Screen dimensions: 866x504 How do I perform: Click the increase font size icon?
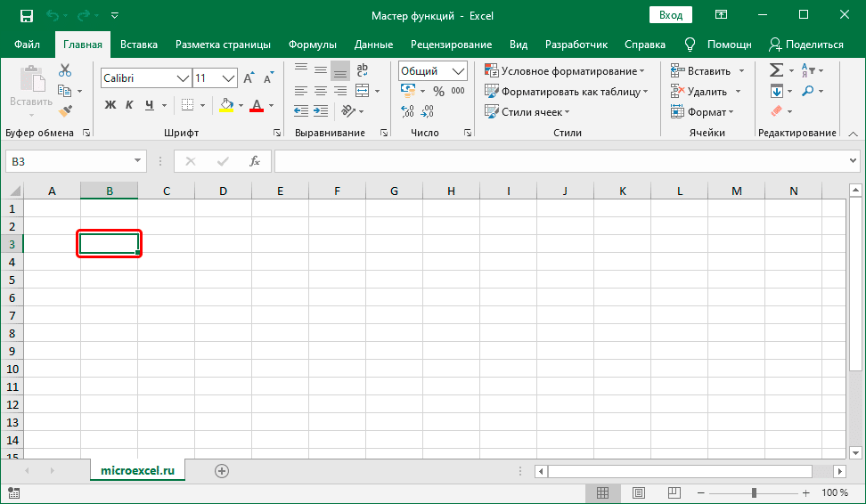tap(249, 78)
